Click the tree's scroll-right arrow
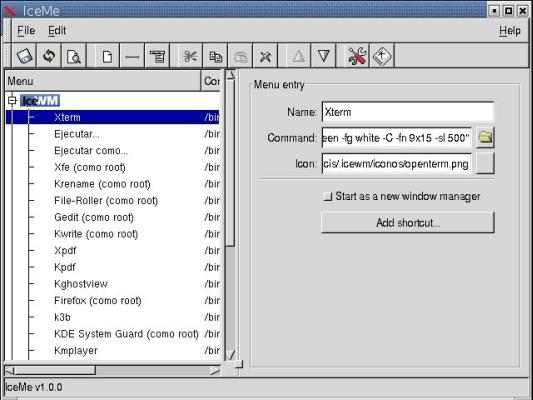The width and height of the screenshot is (533, 400). pos(214,370)
